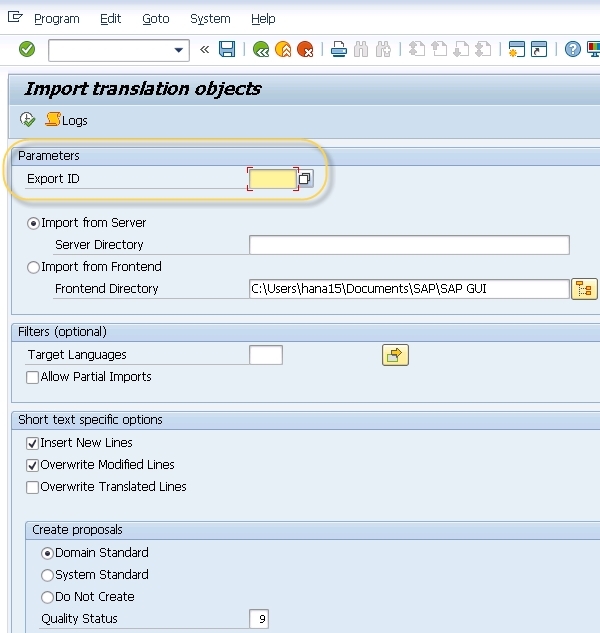600x633 pixels.
Task: Select the System Standard radio button
Action: coord(47,575)
